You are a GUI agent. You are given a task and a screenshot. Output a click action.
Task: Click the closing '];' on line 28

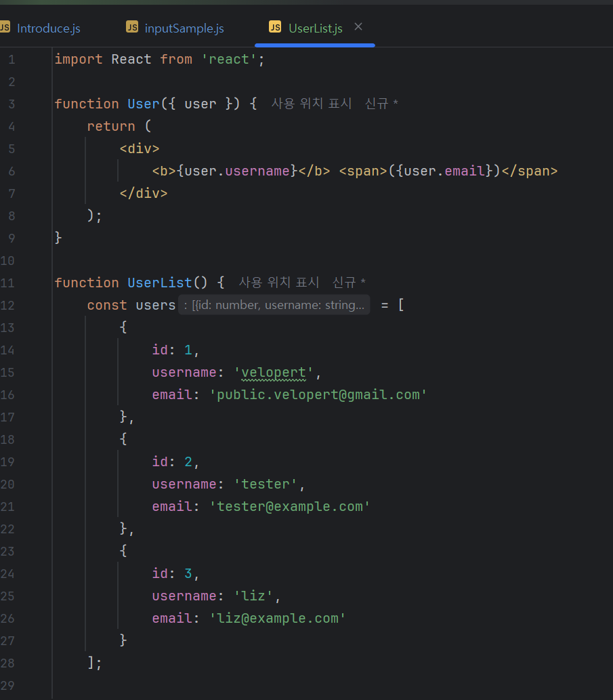[95, 663]
